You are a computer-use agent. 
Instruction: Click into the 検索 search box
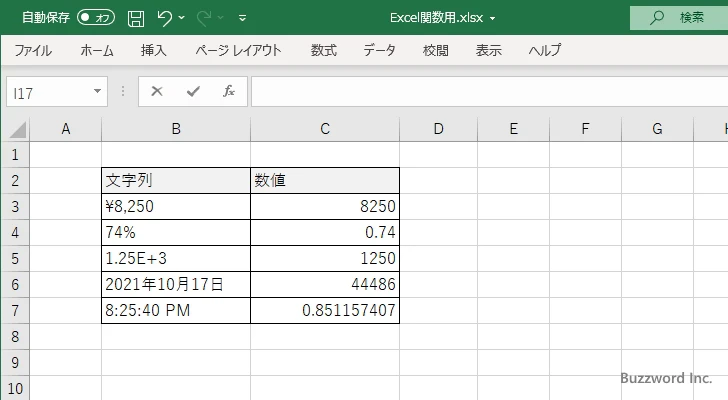coord(679,18)
